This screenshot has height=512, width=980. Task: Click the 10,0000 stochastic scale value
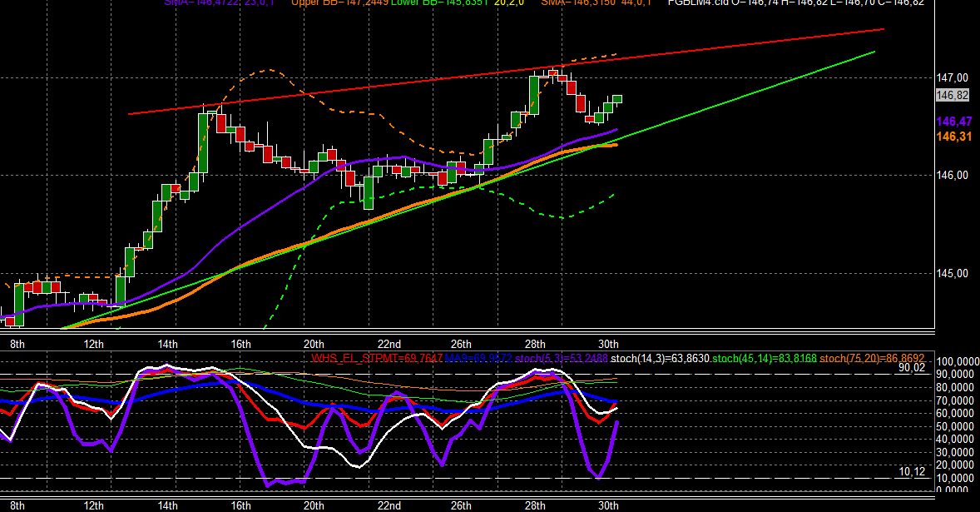pyautogui.click(x=955, y=478)
